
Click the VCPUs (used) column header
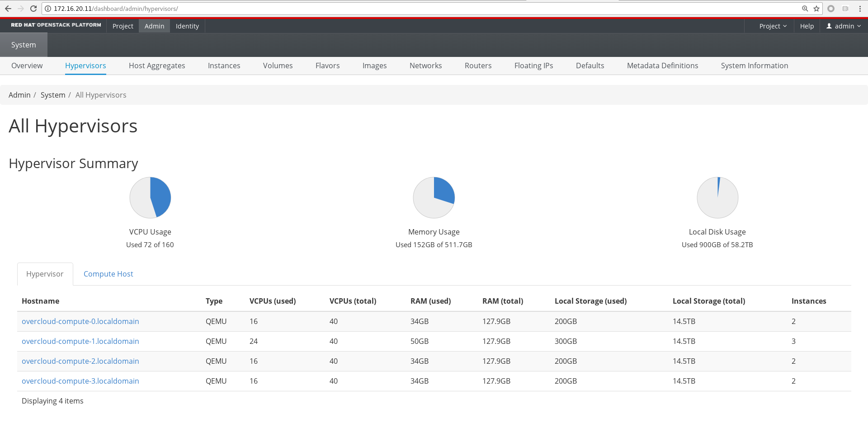pos(273,301)
